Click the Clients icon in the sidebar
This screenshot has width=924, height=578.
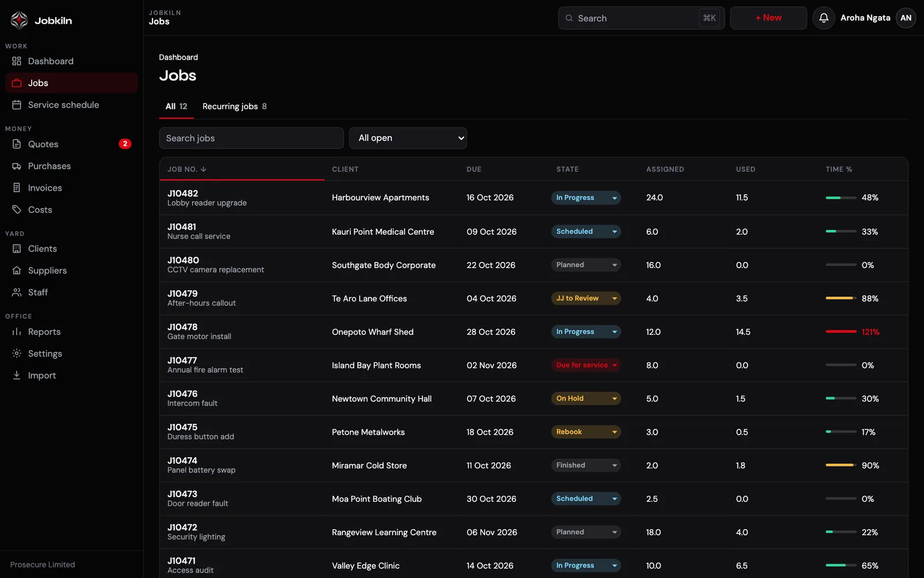pyautogui.click(x=17, y=249)
